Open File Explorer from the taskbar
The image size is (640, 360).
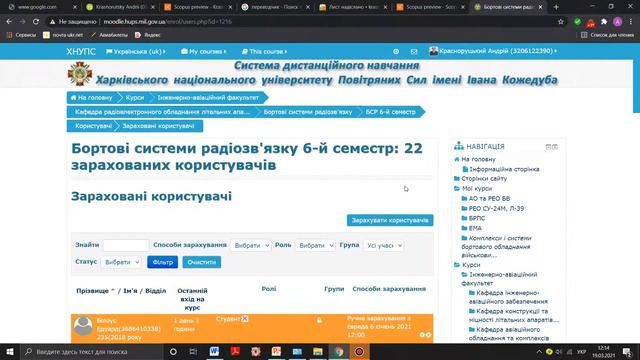tap(318, 351)
